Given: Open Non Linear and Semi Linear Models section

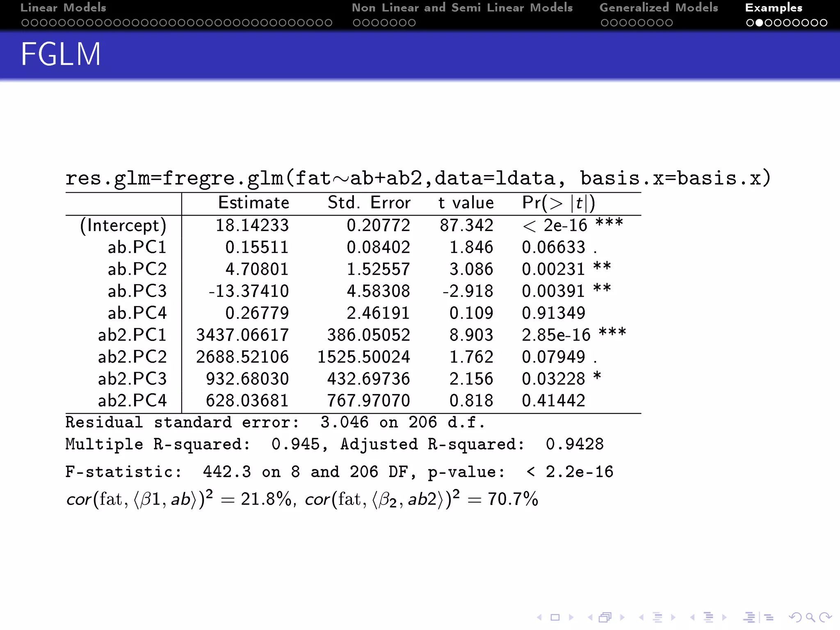Looking at the screenshot, I should tap(462, 7).
